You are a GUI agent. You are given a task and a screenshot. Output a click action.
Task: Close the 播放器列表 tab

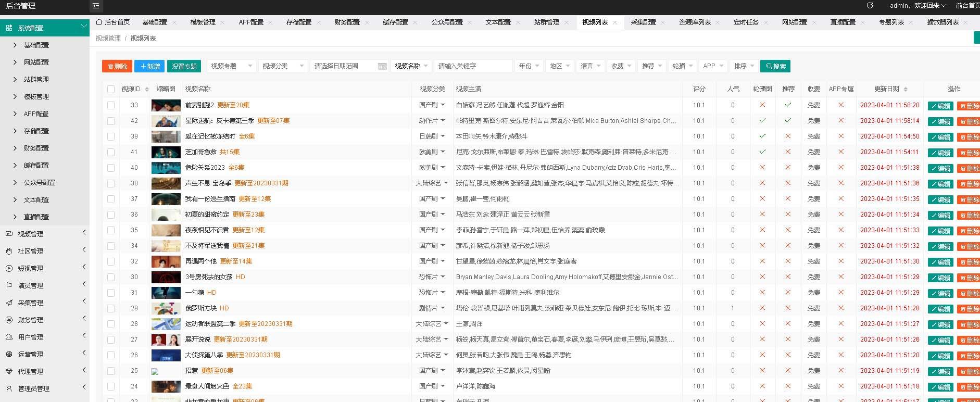click(x=966, y=22)
